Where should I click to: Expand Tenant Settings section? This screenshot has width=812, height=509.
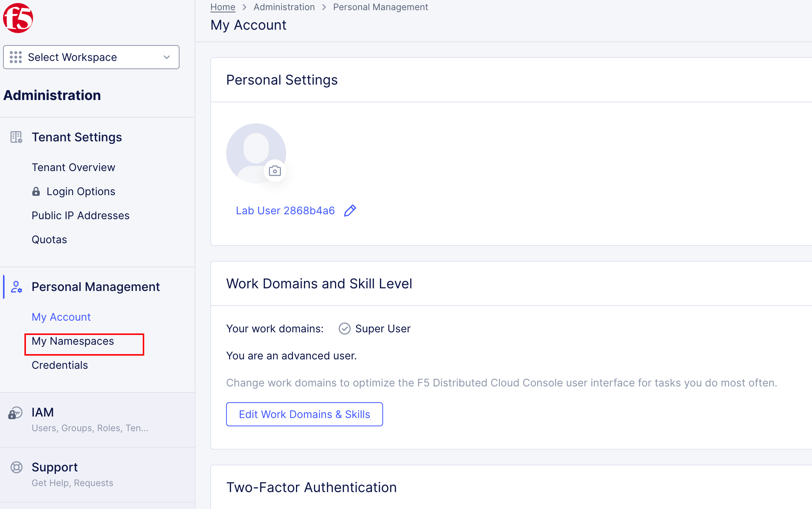pyautogui.click(x=77, y=137)
